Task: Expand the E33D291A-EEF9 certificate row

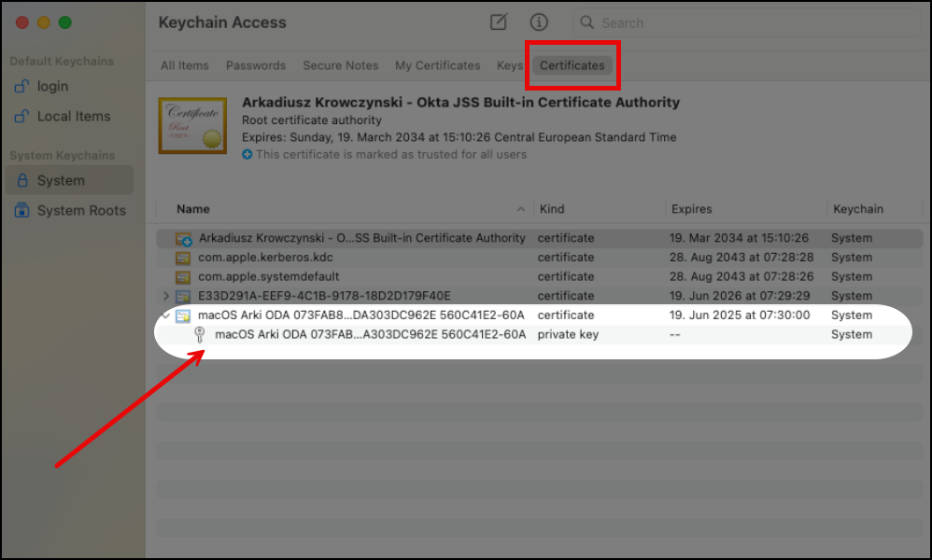Action: tap(165, 296)
